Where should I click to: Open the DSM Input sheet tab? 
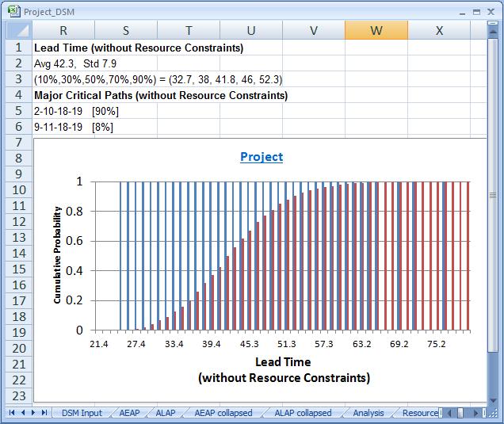[82, 413]
